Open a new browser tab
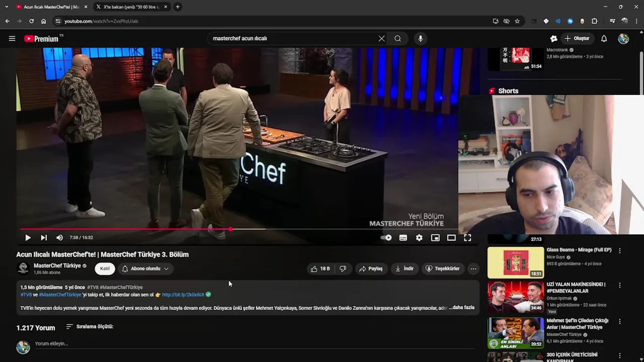This screenshot has width=644, height=362. (178, 7)
